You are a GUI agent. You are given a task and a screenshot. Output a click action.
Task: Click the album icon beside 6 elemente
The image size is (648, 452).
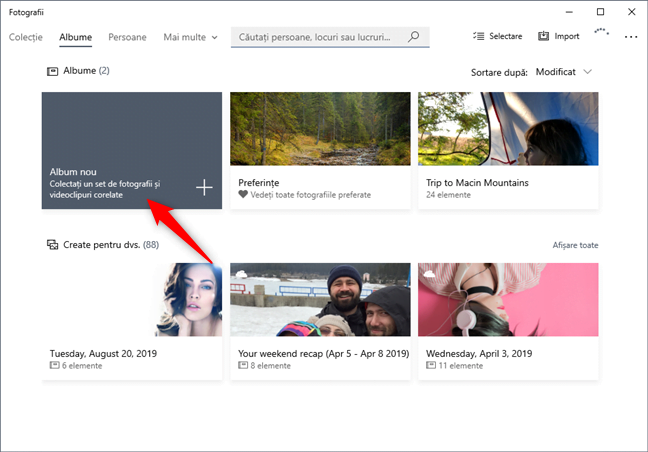tap(55, 365)
